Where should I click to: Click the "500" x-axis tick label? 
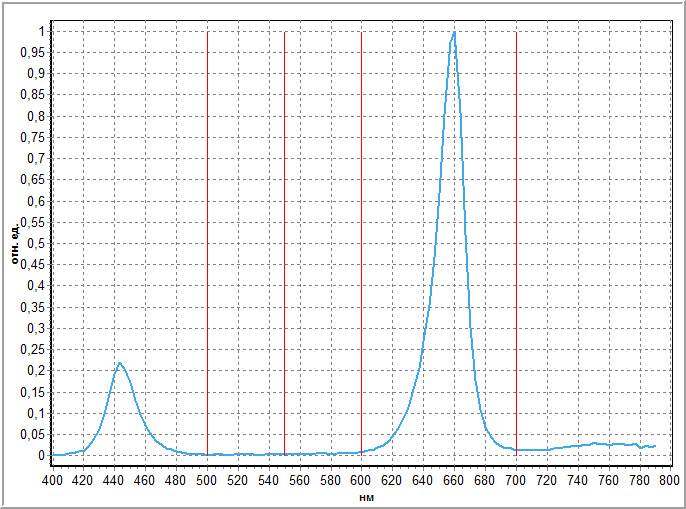pyautogui.click(x=207, y=480)
